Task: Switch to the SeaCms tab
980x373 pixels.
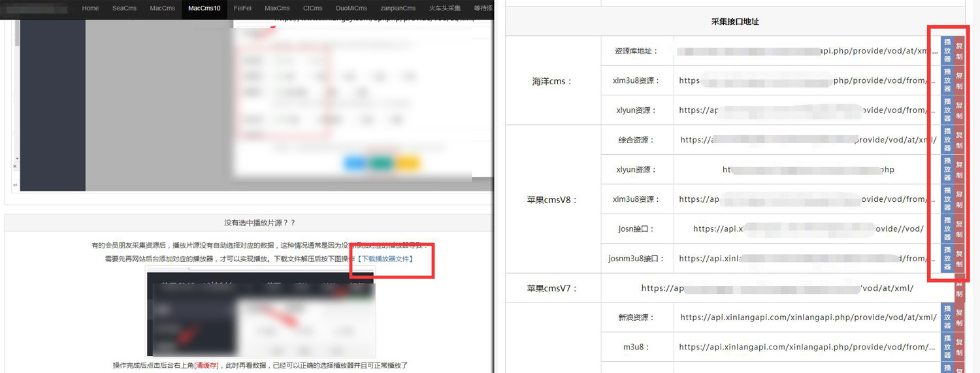Action: [124, 8]
